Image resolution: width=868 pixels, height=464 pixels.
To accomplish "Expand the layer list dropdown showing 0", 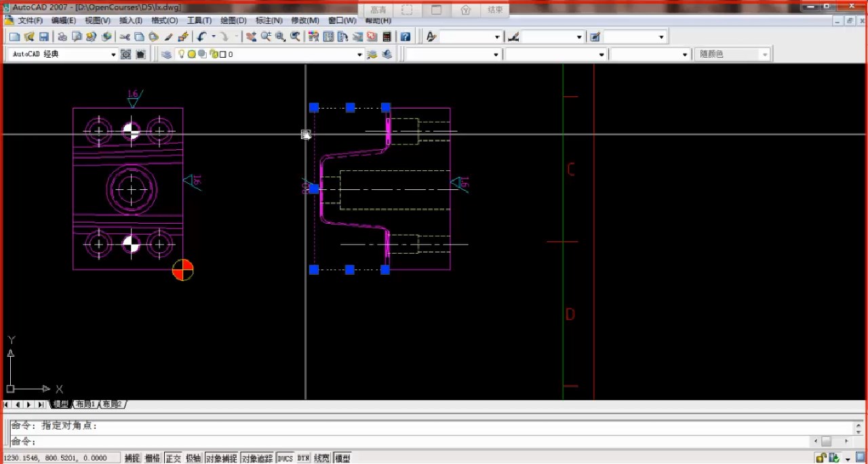I will click(359, 55).
